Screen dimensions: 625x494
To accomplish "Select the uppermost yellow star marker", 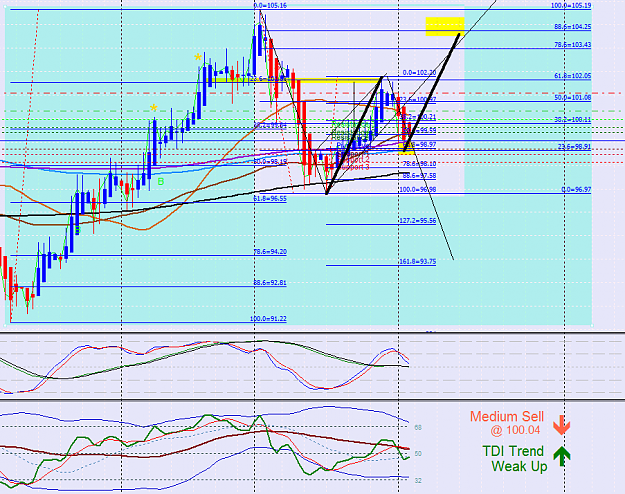I will click(x=198, y=57).
